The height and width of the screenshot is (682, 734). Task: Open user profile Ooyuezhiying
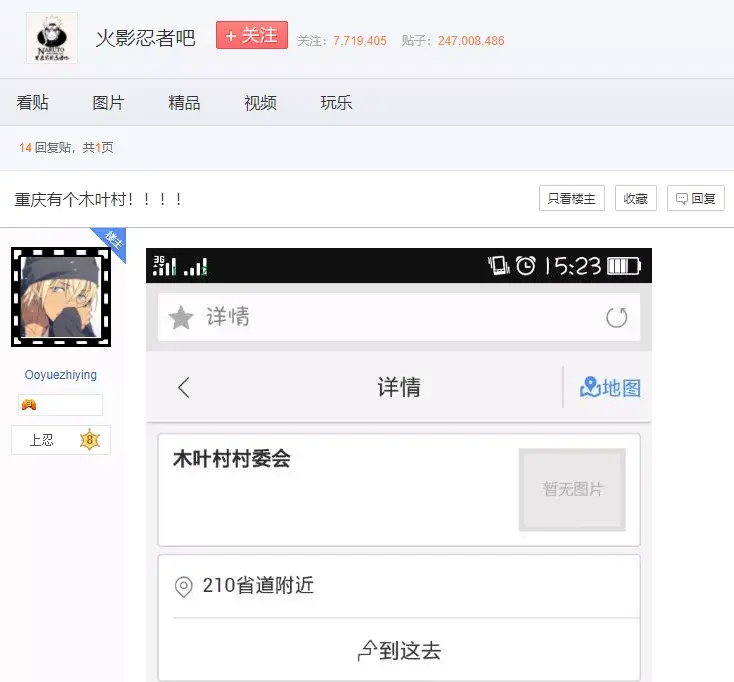pyautogui.click(x=61, y=374)
